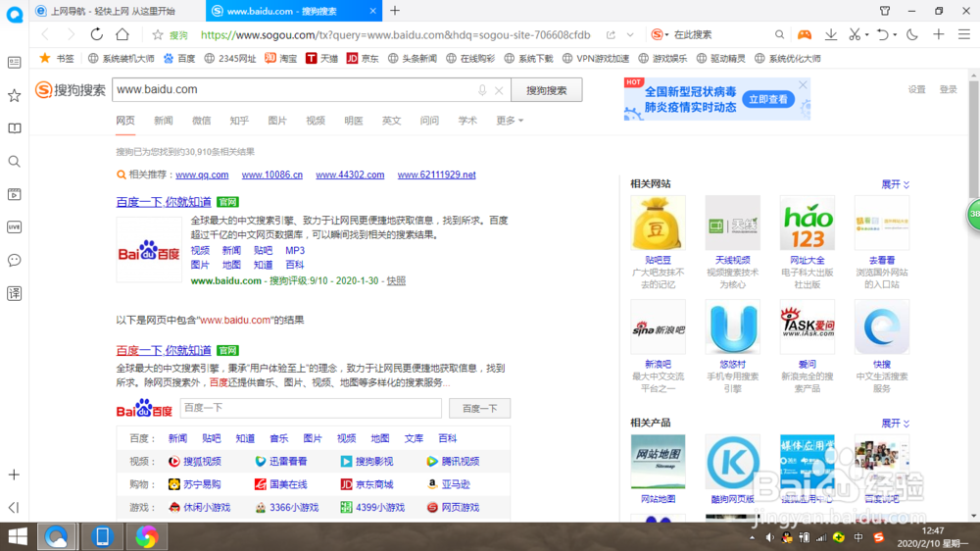Open the 设置 link at top right
This screenshot has height=551, width=980.
(x=917, y=89)
